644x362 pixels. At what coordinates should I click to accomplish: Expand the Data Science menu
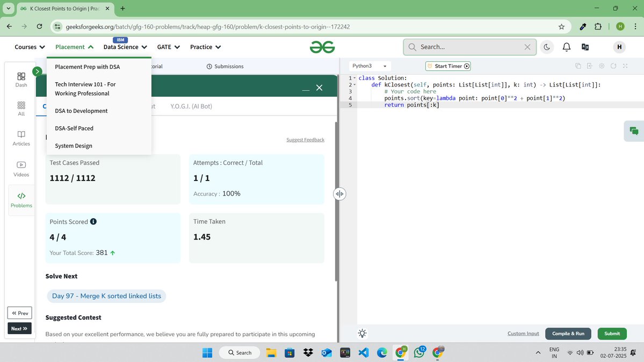[125, 47]
